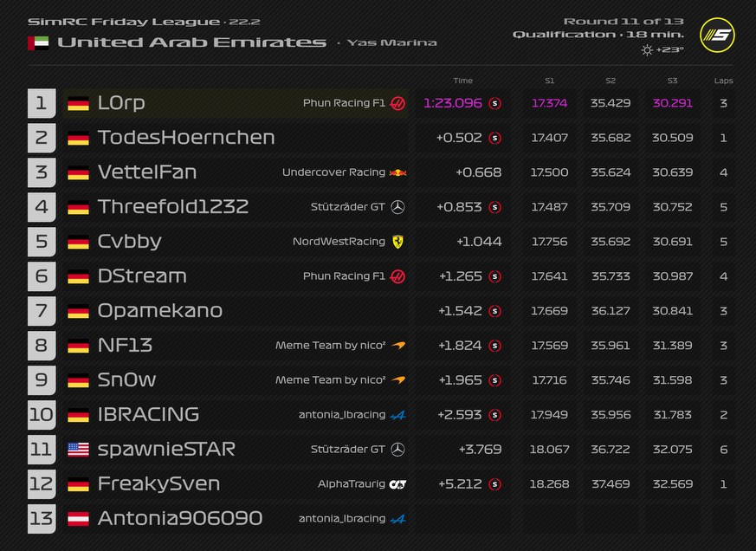Image resolution: width=756 pixels, height=551 pixels.
Task: Click the United Arab Emirates flag icon
Action: 37,42
